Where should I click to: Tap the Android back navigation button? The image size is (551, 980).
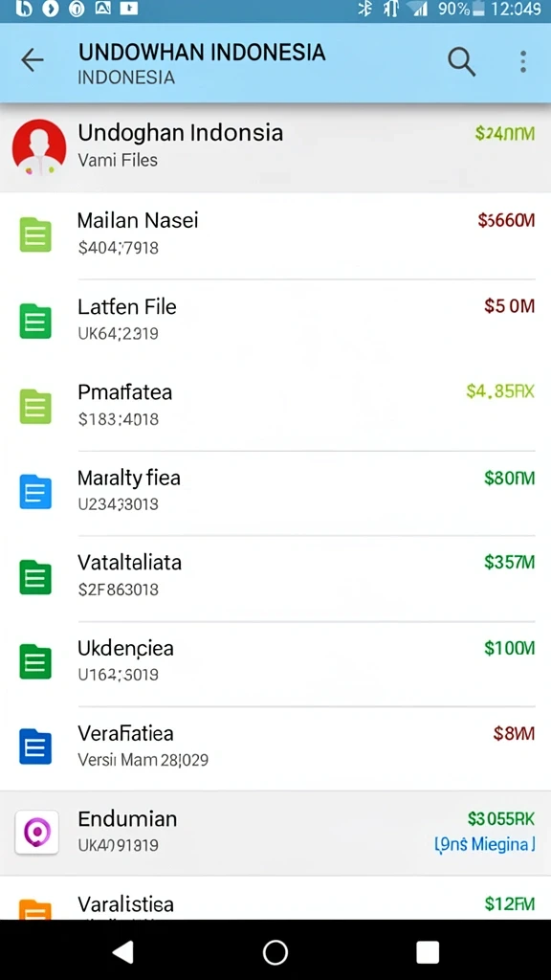pos(123,952)
